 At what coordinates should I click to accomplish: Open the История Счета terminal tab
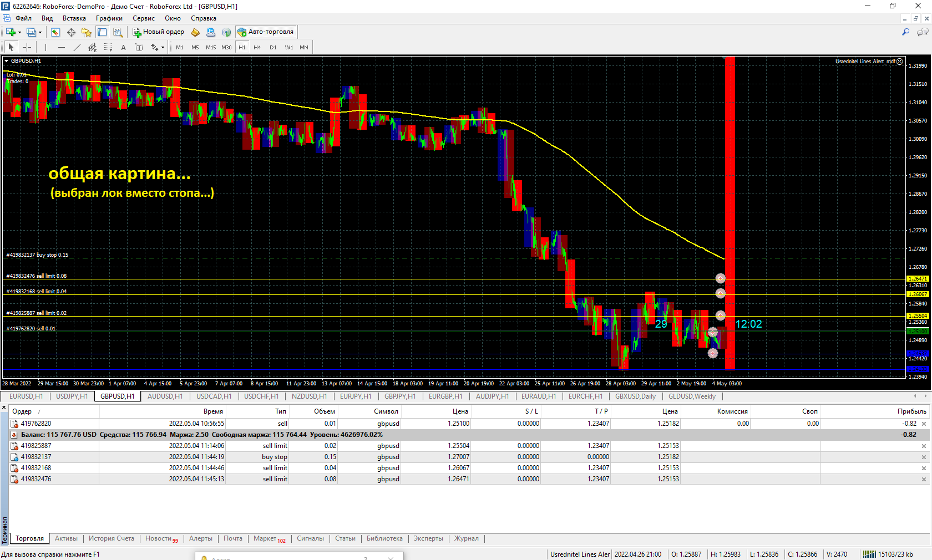point(111,538)
